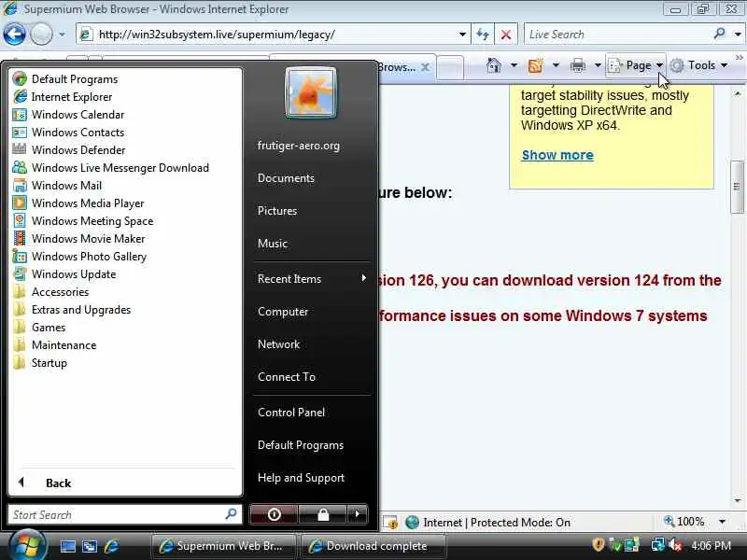
Task: Click the Print toolbar icon
Action: 577,65
